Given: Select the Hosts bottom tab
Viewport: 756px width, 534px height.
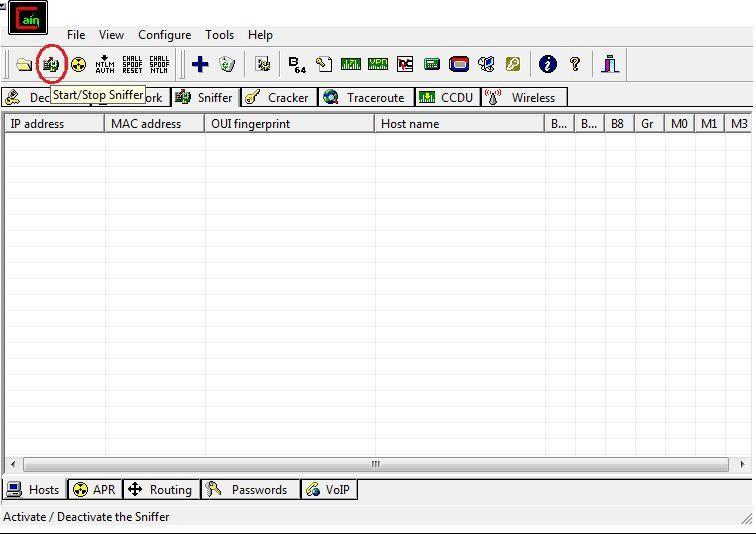Looking at the screenshot, I should point(35,490).
